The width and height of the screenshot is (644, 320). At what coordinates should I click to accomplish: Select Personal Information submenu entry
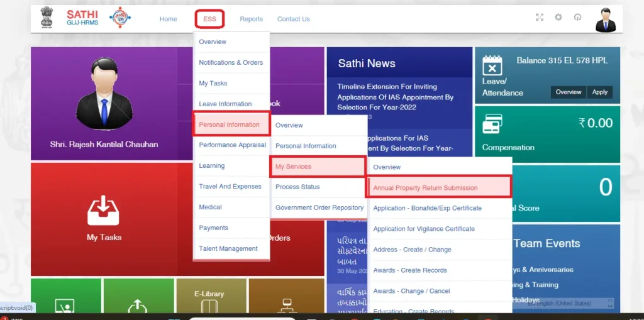click(319, 146)
